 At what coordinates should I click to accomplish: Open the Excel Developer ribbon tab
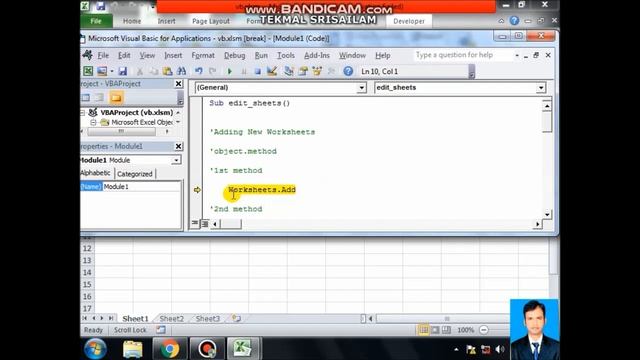pyautogui.click(x=409, y=21)
